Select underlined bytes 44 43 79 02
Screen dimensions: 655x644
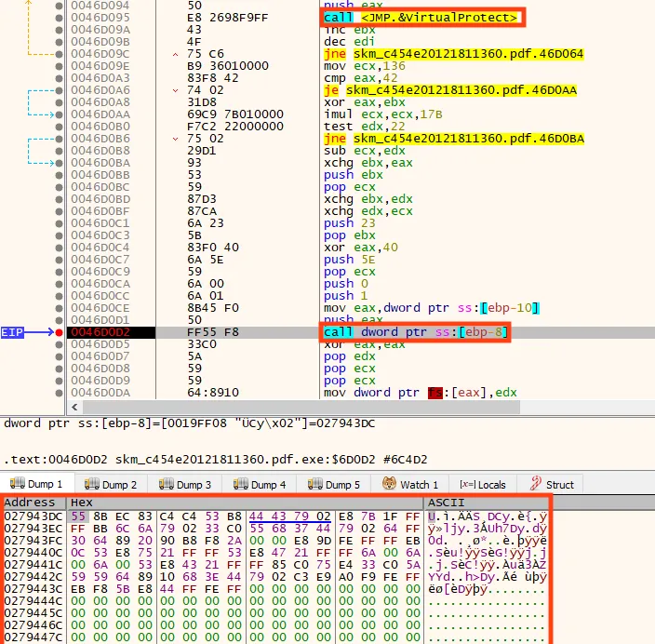point(290,517)
